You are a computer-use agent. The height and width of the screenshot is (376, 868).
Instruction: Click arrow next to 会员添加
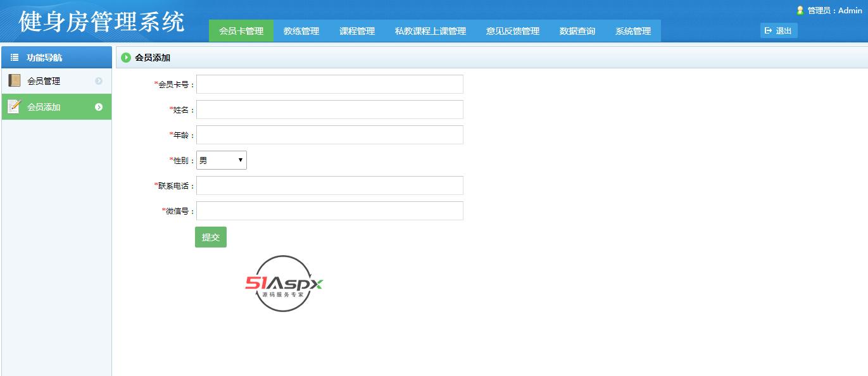click(99, 107)
